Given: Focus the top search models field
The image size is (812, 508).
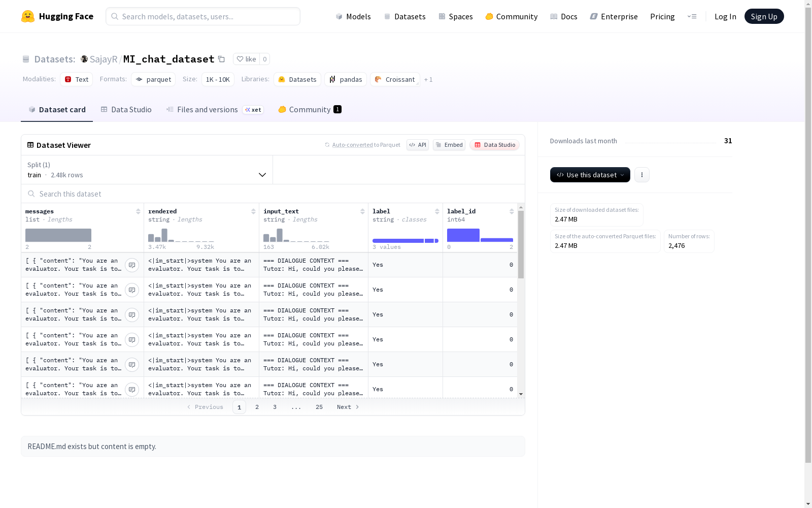Looking at the screenshot, I should point(203,16).
